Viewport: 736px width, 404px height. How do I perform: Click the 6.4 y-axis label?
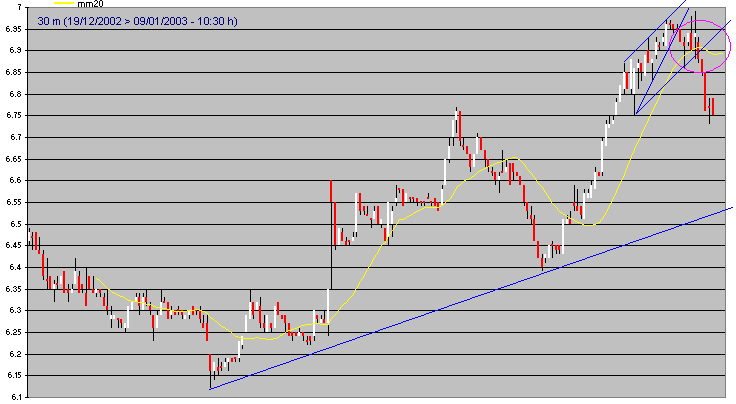pyautogui.click(x=15, y=267)
